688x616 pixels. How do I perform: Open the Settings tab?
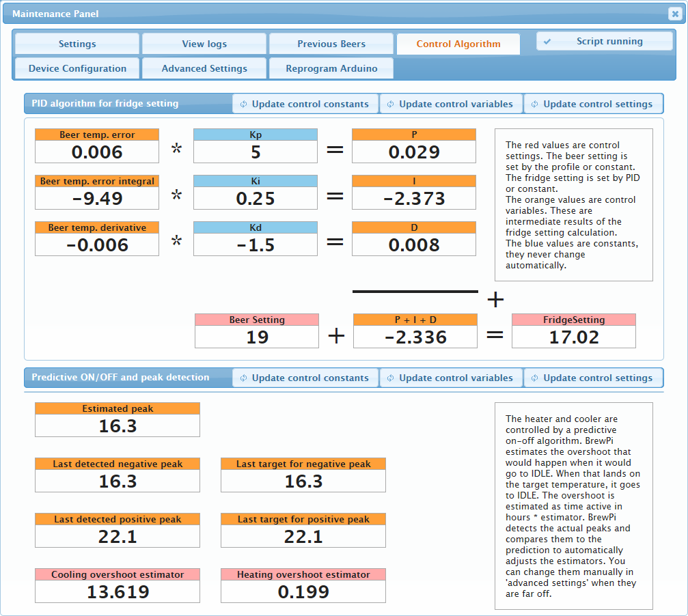click(x=77, y=44)
